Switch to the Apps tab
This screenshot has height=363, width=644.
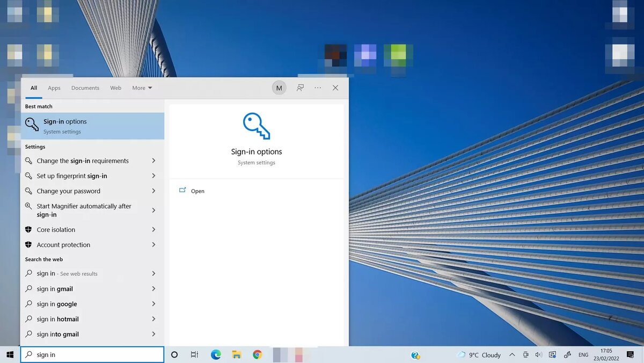pos(54,88)
